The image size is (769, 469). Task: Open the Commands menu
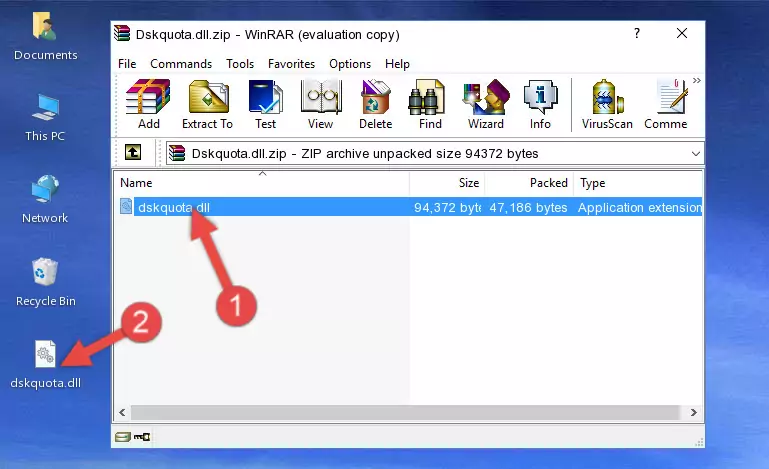pos(181,64)
